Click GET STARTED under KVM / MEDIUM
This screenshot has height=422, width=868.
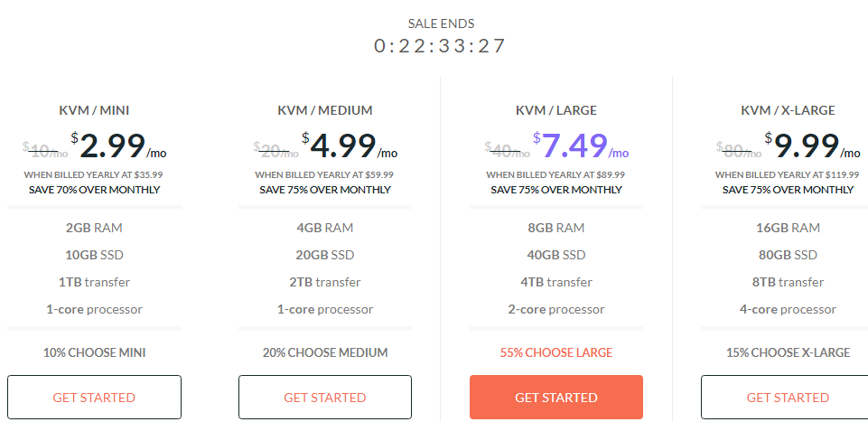pos(325,397)
